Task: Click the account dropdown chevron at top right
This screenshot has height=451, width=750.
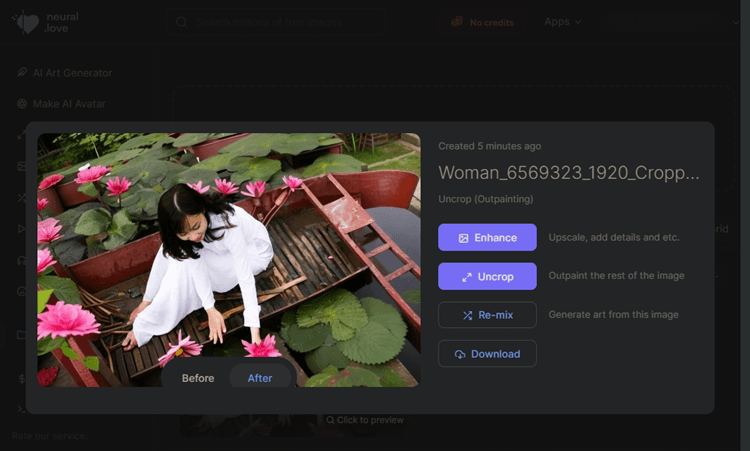Action: coord(736,22)
